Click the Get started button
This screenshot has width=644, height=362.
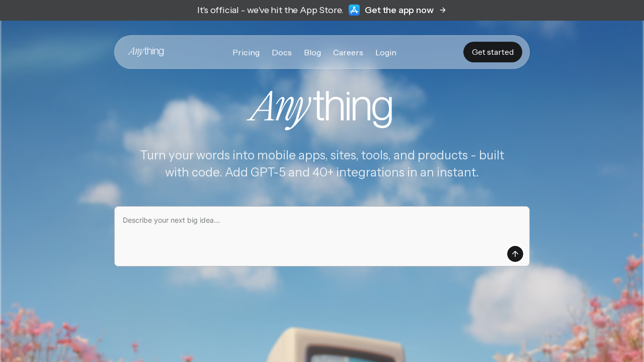(x=493, y=52)
